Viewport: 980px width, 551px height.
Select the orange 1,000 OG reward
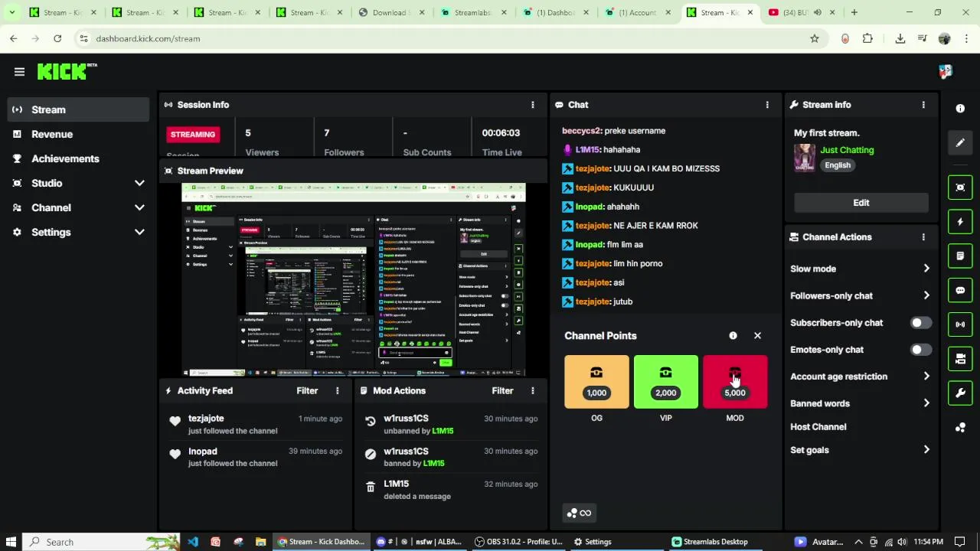click(x=596, y=382)
